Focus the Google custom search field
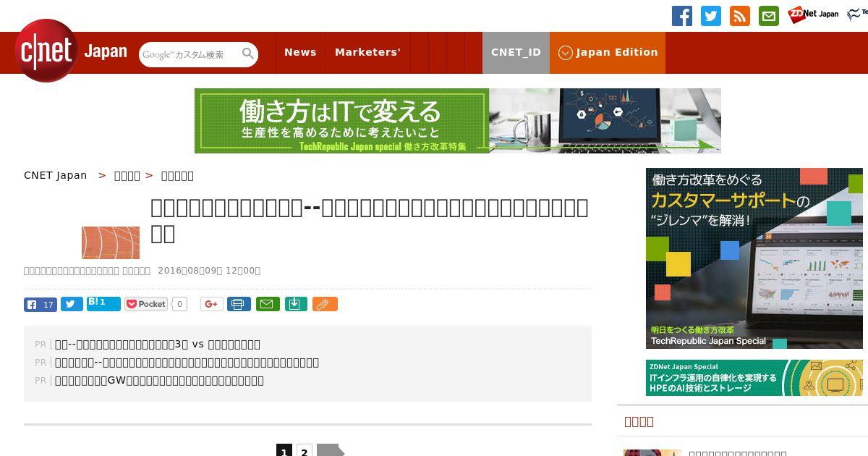 190,54
